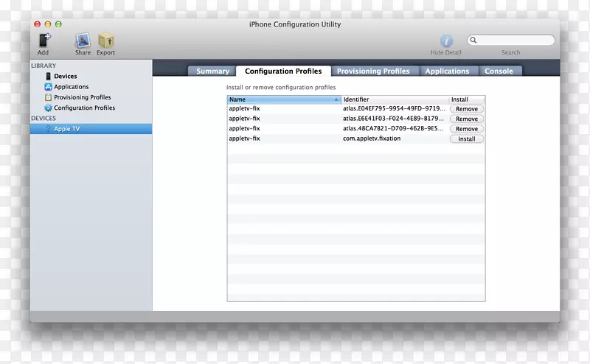Remove the atlas.48CA7B21 profile

point(466,129)
